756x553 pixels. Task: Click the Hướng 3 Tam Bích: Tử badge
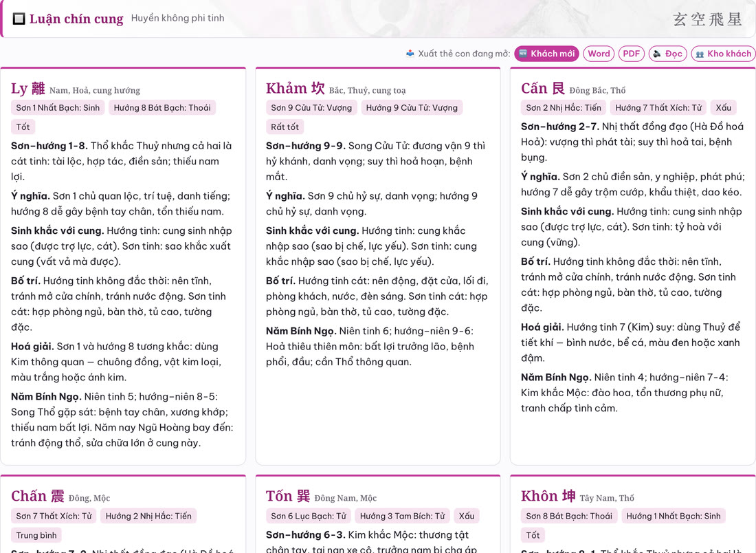[403, 516]
